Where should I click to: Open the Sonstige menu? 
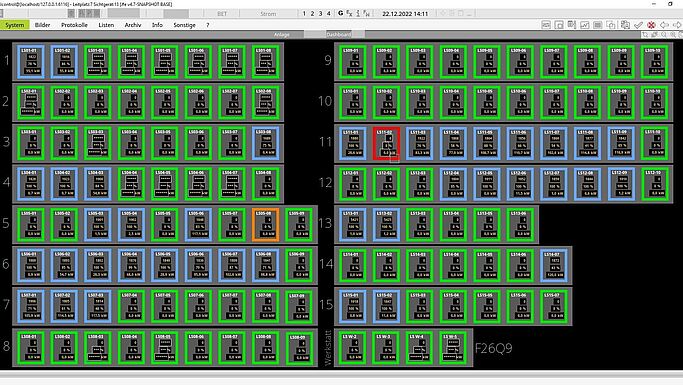pos(184,25)
